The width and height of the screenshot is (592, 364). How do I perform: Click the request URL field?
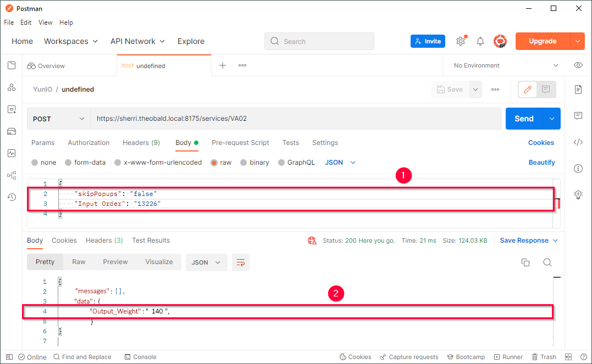pos(296,119)
